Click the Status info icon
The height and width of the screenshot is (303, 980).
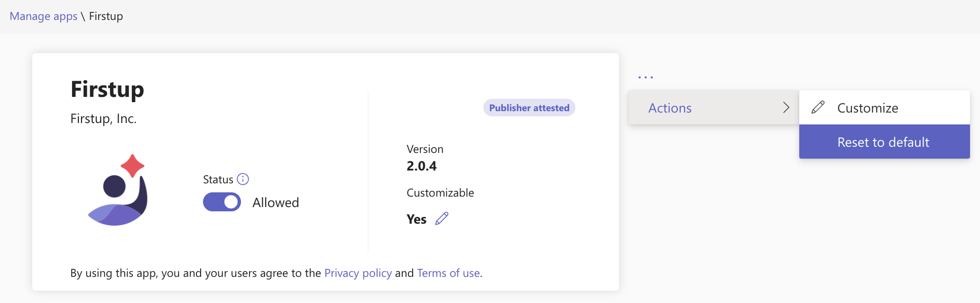243,179
